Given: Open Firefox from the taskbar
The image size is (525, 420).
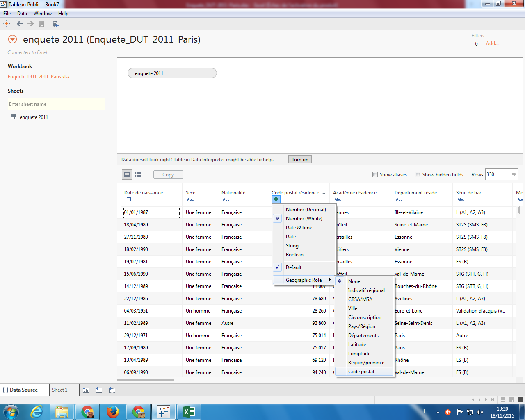Looking at the screenshot, I should coord(113,412).
